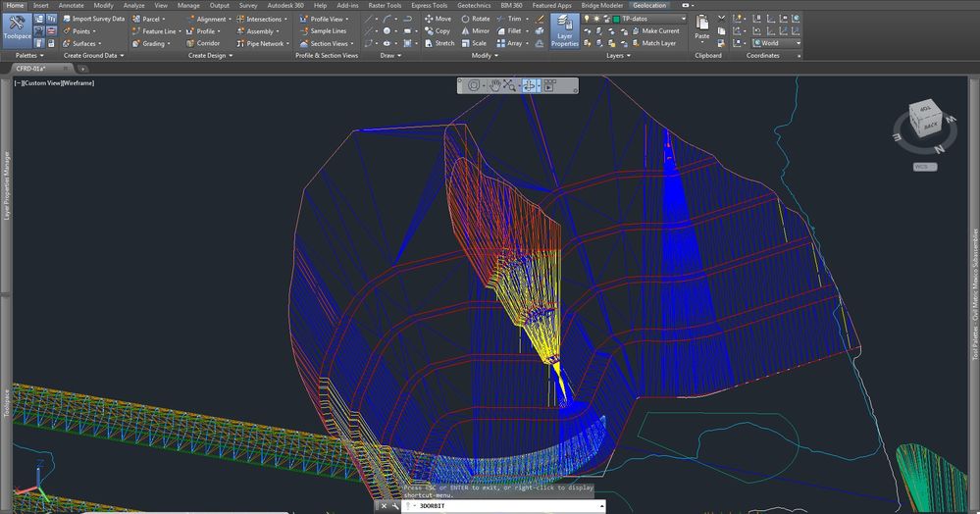This screenshot has height=514, width=980.
Task: Switch to the Annotate ribbon tab
Action: click(71, 5)
